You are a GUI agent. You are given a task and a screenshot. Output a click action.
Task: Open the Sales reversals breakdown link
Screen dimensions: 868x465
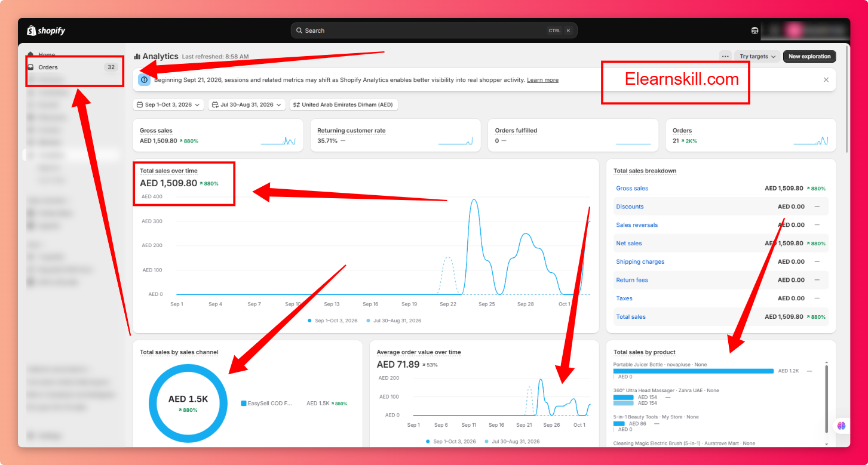point(637,225)
